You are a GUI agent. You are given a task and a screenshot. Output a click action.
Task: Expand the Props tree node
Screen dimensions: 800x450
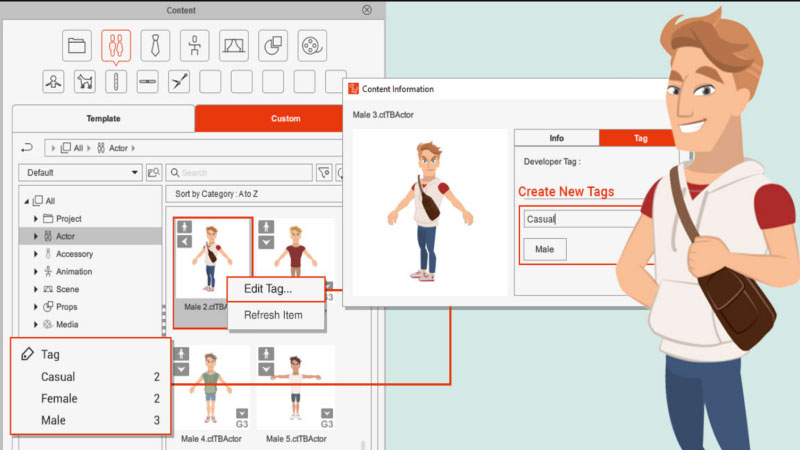(37, 307)
